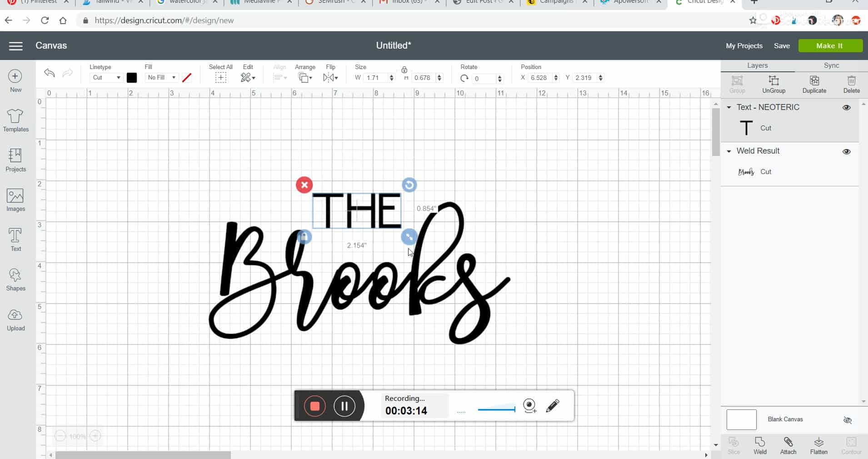Image resolution: width=868 pixels, height=459 pixels.
Task: Adjust the Y position stepper
Action: pyautogui.click(x=600, y=78)
